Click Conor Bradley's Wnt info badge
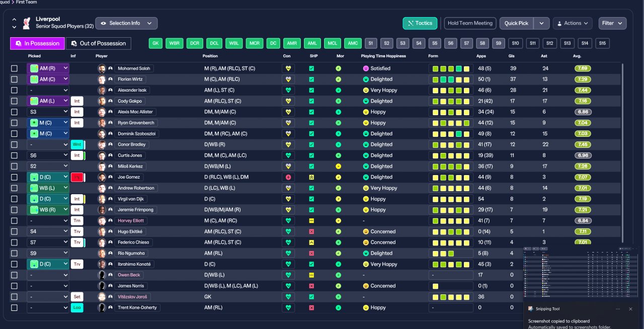 [x=77, y=144]
